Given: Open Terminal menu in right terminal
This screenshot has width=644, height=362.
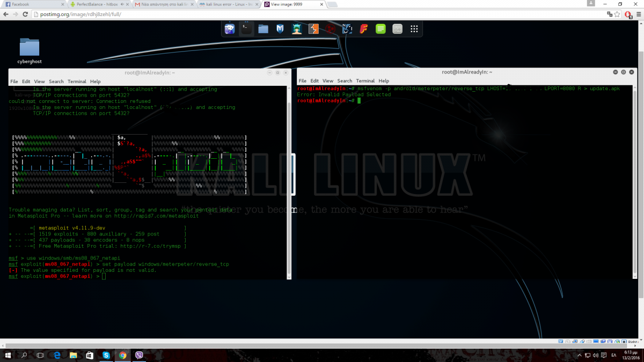Looking at the screenshot, I should (x=365, y=81).
